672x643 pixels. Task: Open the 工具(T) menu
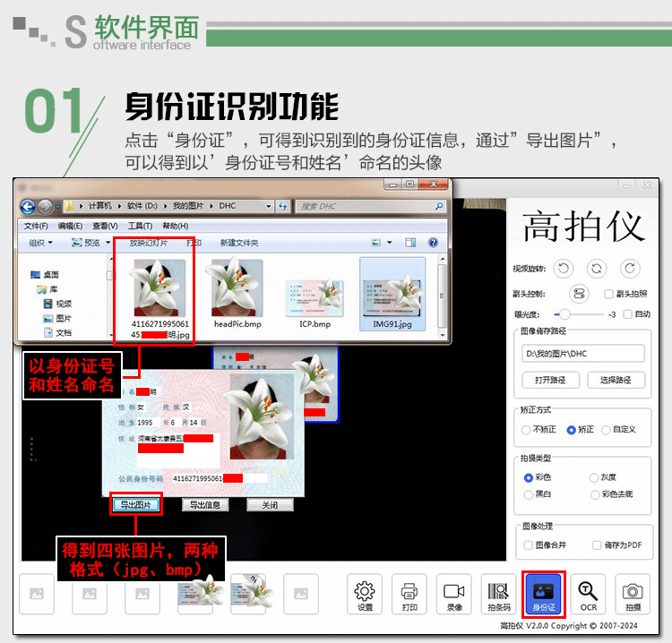(x=140, y=226)
